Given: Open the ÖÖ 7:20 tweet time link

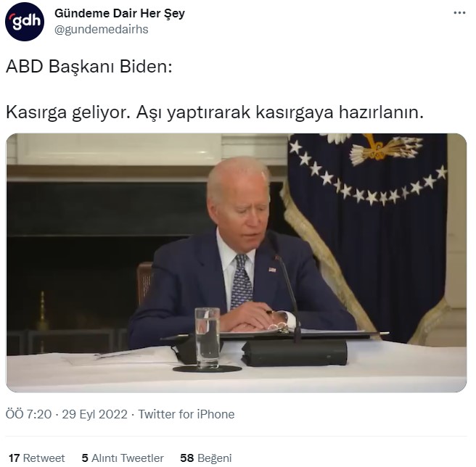Looking at the screenshot, I should pyautogui.click(x=28, y=414).
